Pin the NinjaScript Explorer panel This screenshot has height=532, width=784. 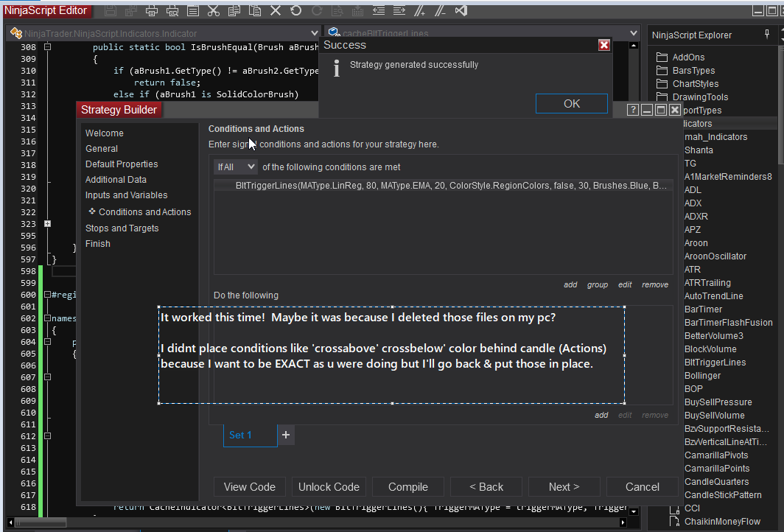pos(767,34)
